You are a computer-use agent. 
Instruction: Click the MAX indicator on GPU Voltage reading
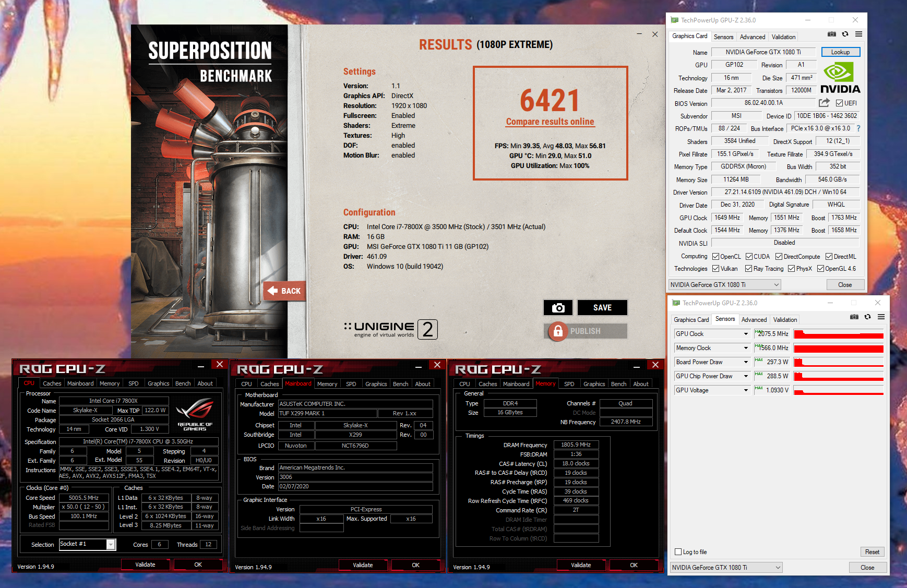758,388
